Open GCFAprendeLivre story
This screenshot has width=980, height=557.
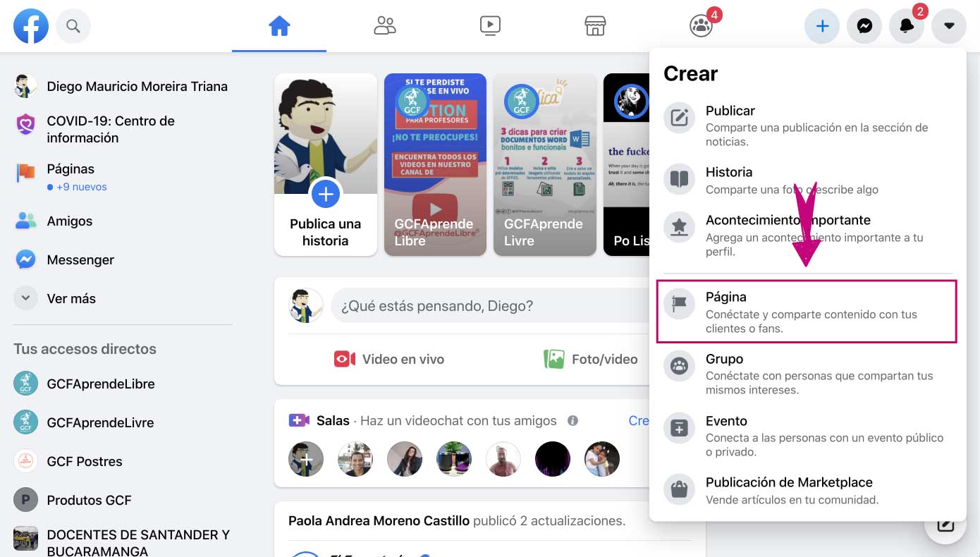(x=545, y=164)
